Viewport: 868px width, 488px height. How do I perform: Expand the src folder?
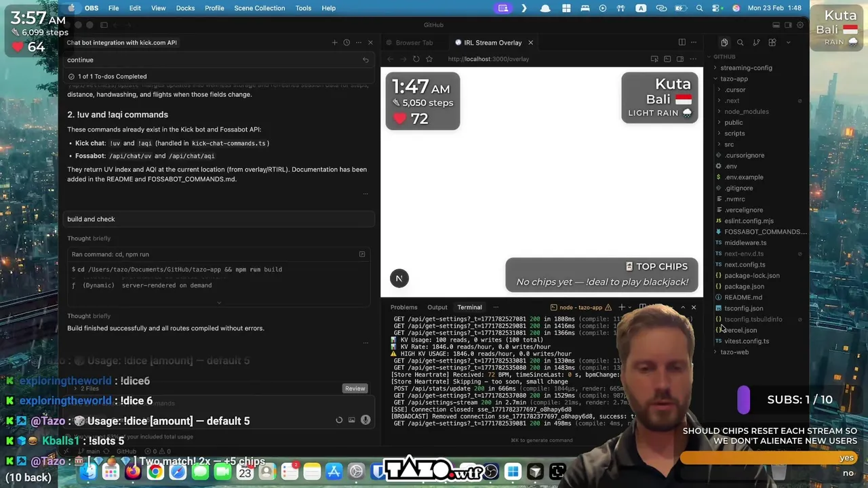pyautogui.click(x=729, y=144)
